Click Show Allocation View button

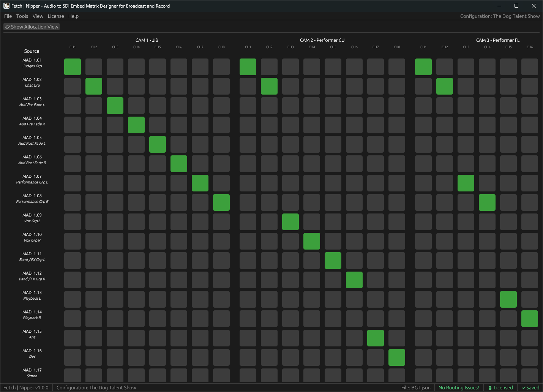(32, 27)
